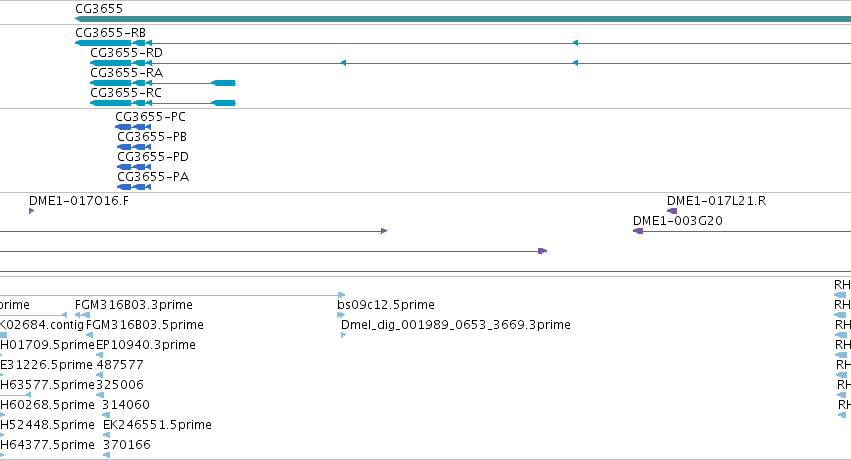Click the DME1-017L21.R arrow marker

coord(672,211)
